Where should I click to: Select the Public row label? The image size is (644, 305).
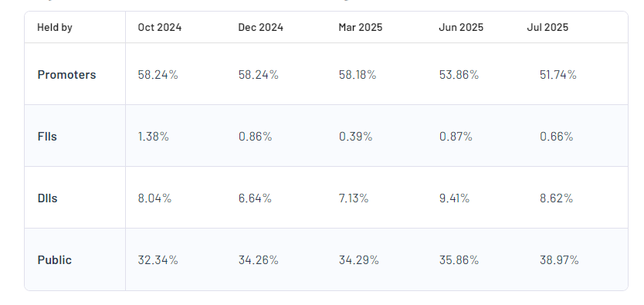click(54, 260)
